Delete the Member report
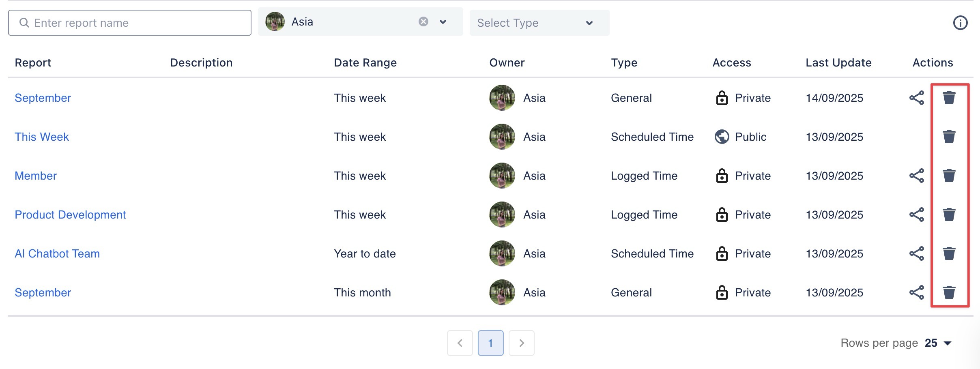Image resolution: width=980 pixels, height=369 pixels. [949, 176]
